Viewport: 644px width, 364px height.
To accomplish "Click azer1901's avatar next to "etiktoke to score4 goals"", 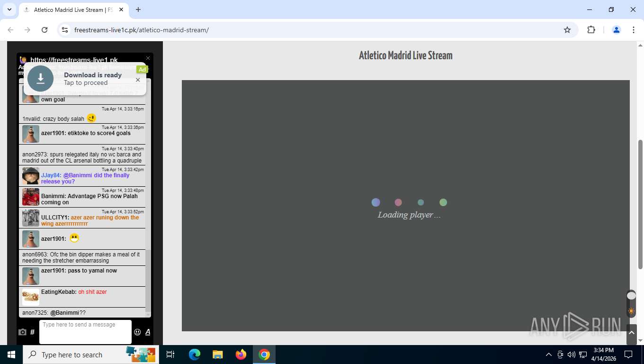I will 31,134.
